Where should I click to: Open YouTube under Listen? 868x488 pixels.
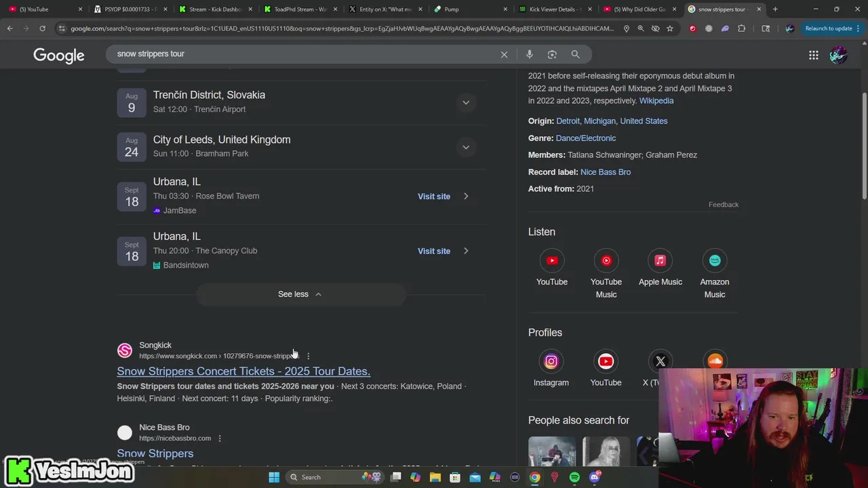click(552, 261)
